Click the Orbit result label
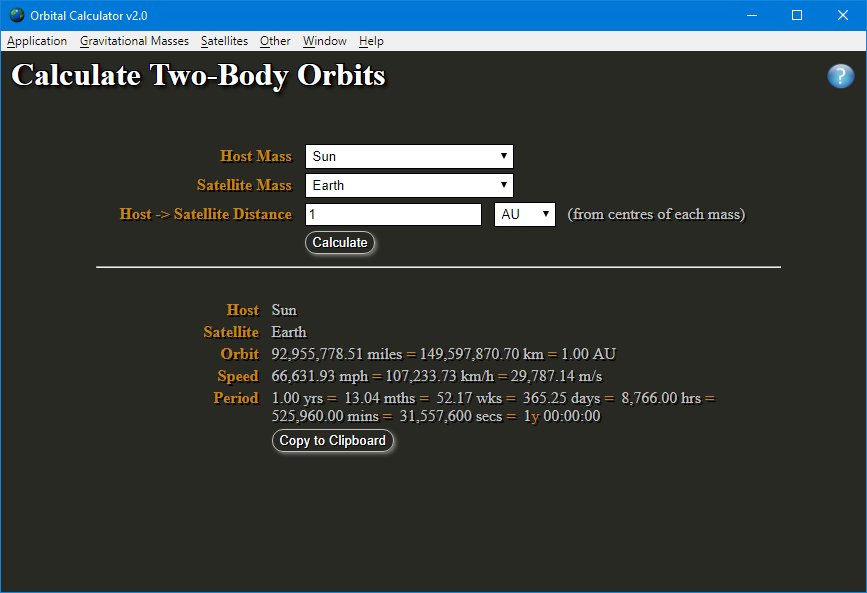This screenshot has width=867, height=593. (239, 354)
